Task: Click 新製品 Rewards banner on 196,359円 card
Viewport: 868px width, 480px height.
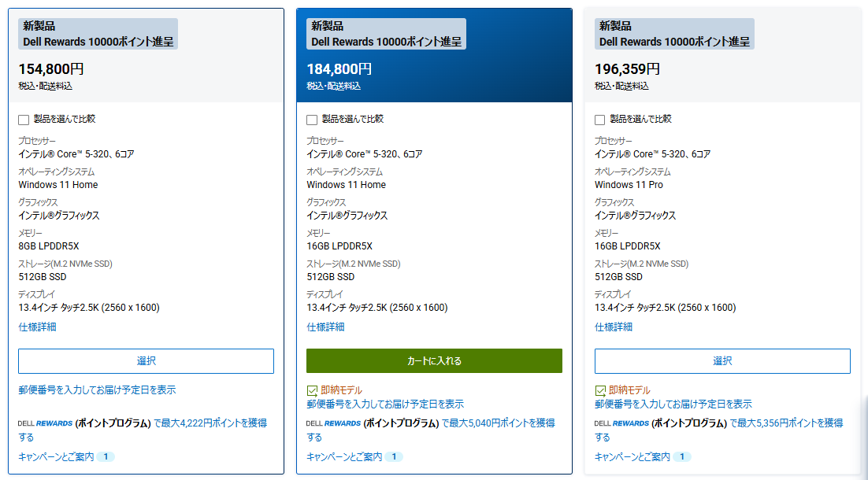Action: pos(674,34)
